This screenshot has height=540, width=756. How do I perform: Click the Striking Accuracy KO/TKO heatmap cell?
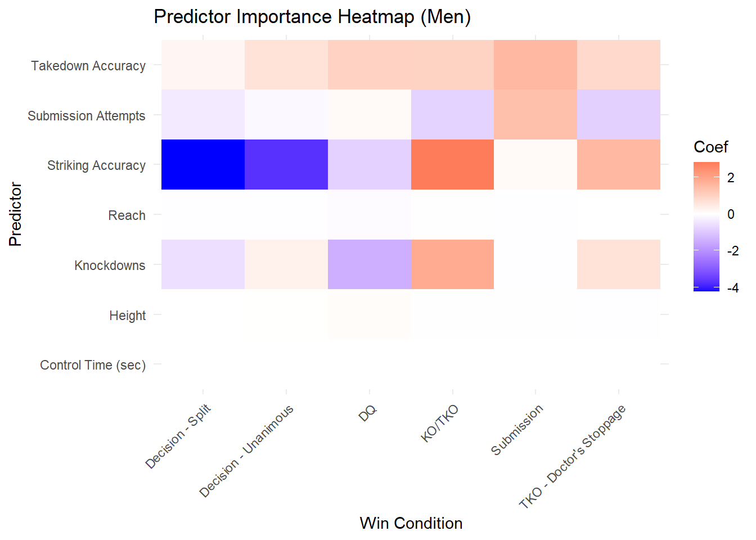tap(452, 165)
